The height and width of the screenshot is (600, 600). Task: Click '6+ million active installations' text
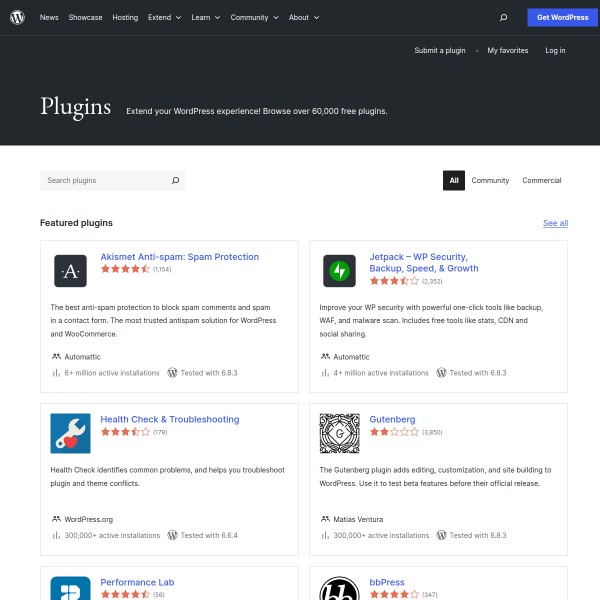click(112, 373)
